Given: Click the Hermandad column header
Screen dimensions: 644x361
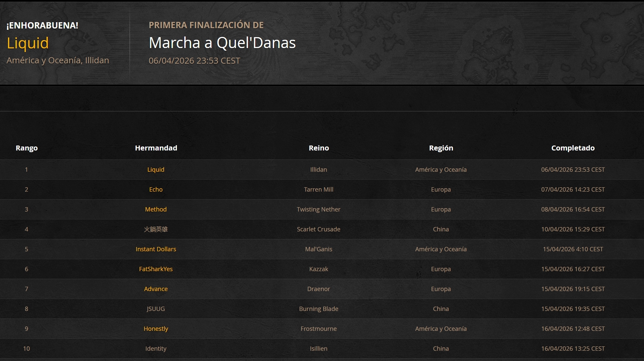Looking at the screenshot, I should click(x=156, y=148).
